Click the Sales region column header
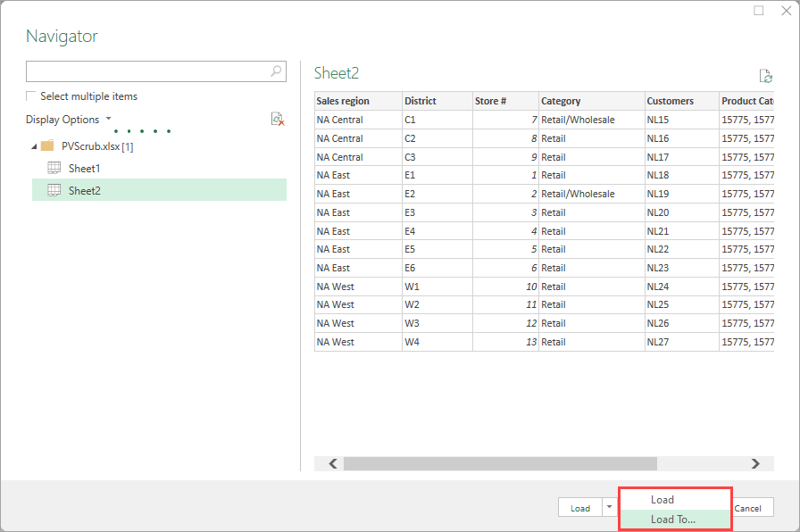The width and height of the screenshot is (800, 532). tap(358, 101)
